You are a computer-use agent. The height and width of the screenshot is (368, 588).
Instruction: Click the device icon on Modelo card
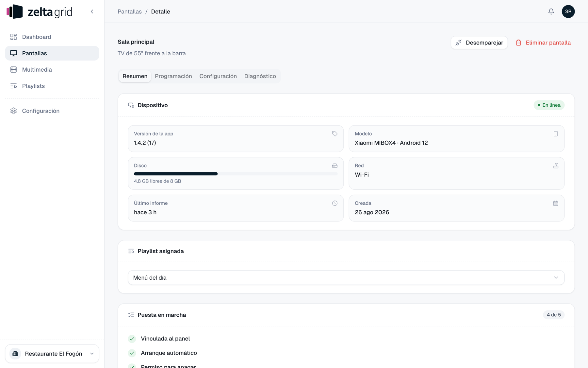point(556,134)
